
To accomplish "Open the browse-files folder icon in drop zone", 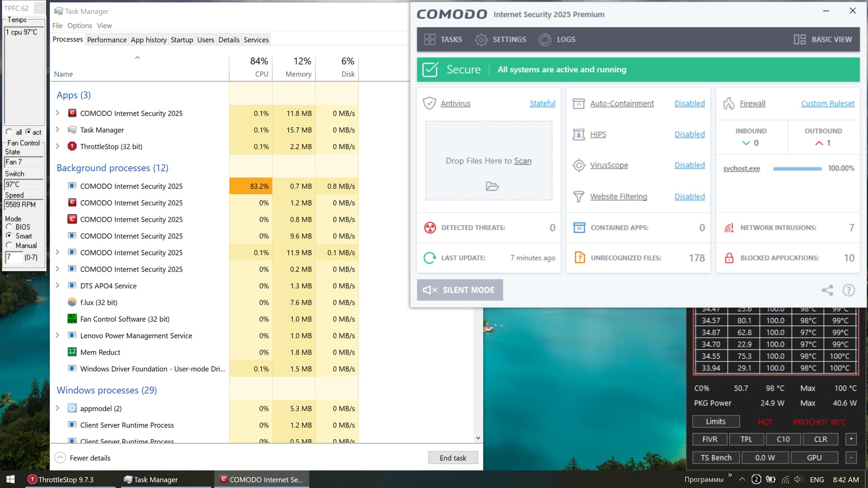I will click(492, 186).
